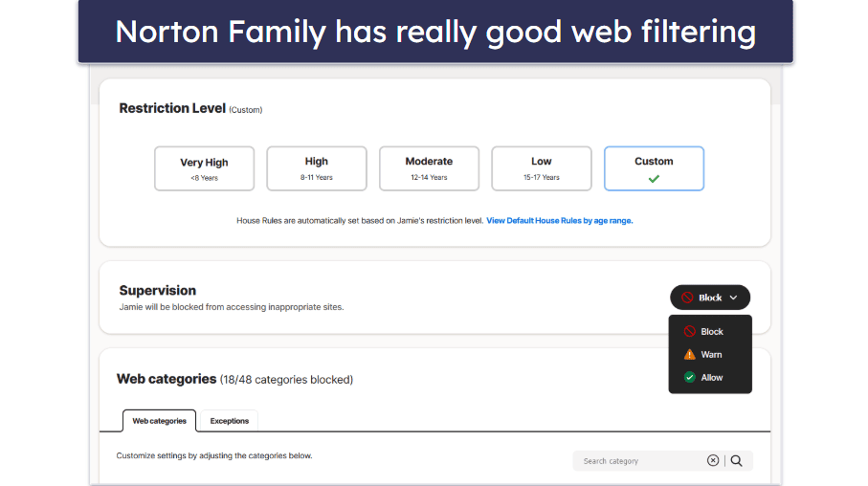
Task: Open View Default House Rules by age range
Action: (560, 220)
